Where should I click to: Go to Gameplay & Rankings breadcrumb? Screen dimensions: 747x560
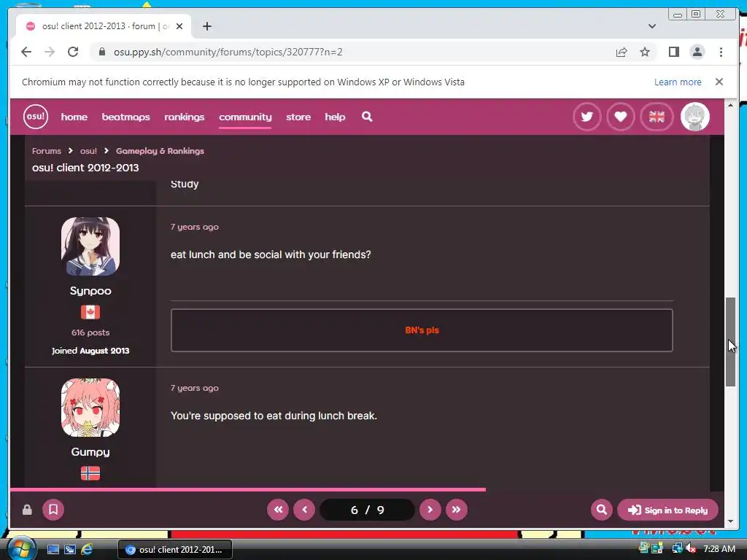coord(160,151)
